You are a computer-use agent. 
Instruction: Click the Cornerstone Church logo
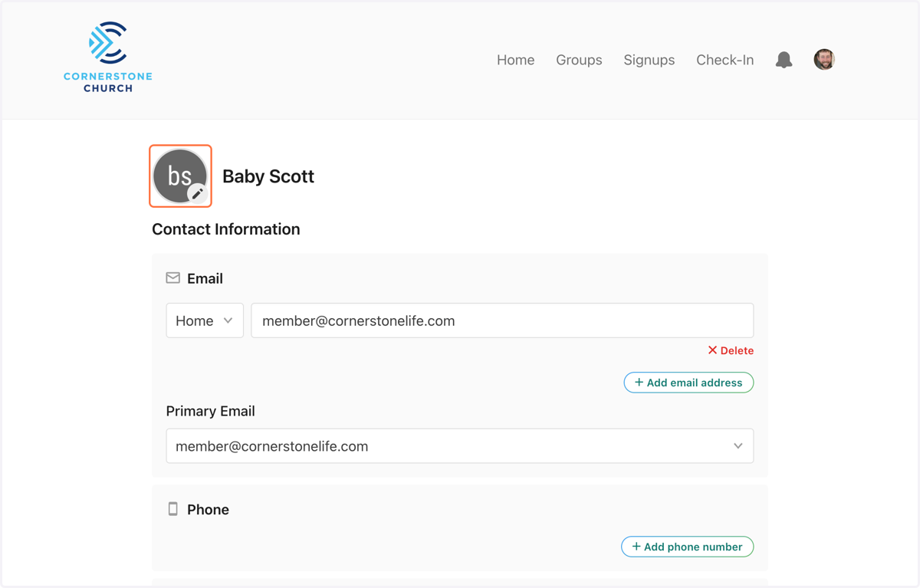pos(108,57)
